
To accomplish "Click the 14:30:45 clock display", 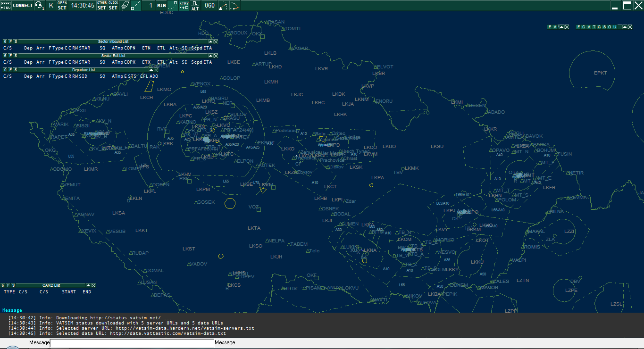I will click(x=83, y=5).
